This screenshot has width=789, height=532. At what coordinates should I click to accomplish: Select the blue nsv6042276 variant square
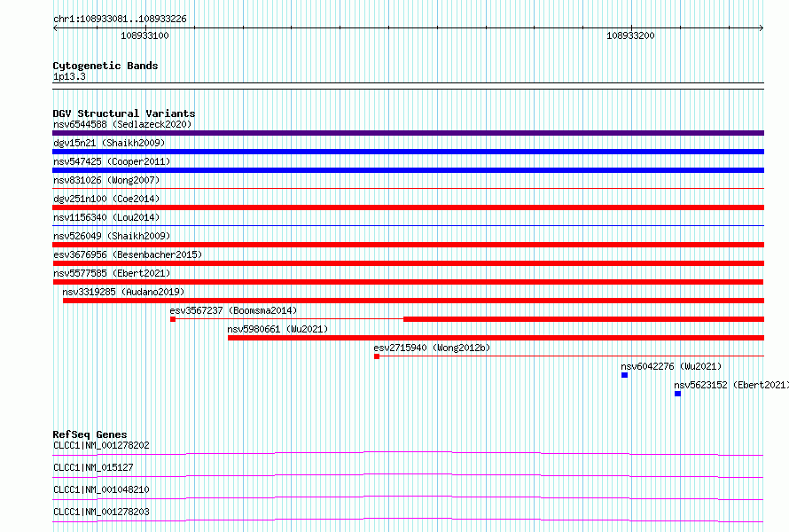[x=624, y=375]
